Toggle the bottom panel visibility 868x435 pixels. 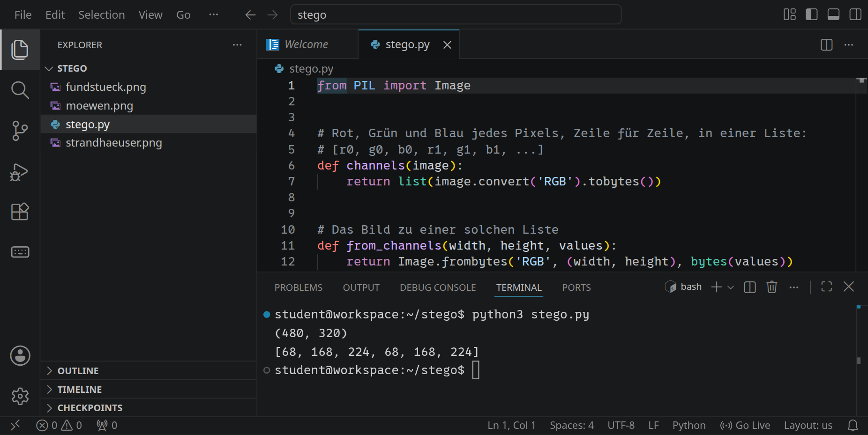pos(833,15)
